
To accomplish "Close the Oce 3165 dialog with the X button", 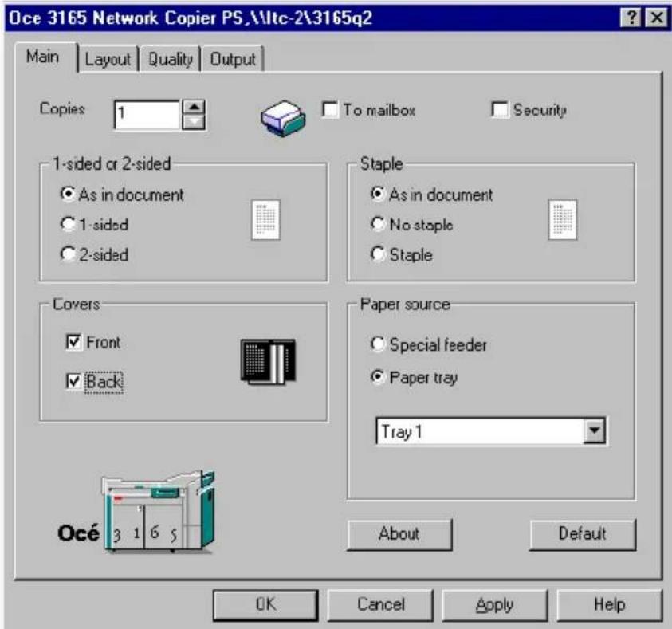I will 657,18.
